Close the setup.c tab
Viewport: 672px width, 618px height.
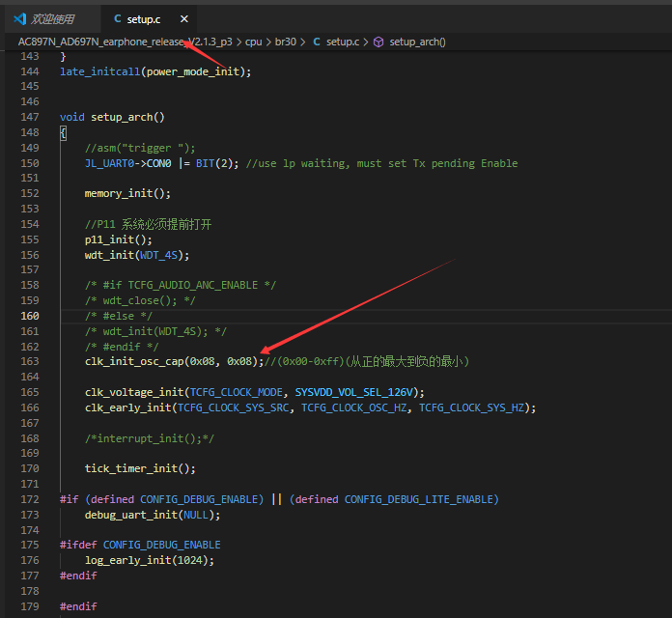tap(184, 19)
